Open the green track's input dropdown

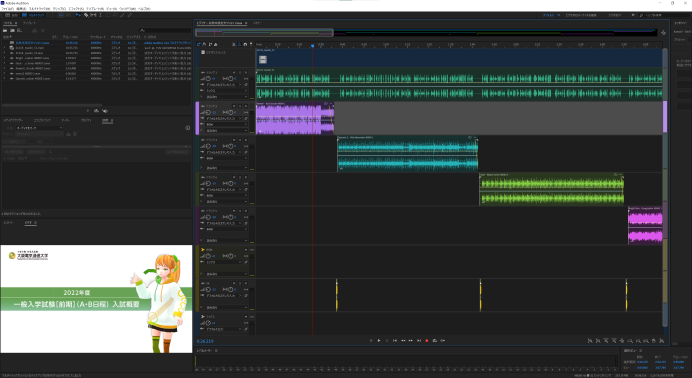click(x=224, y=85)
